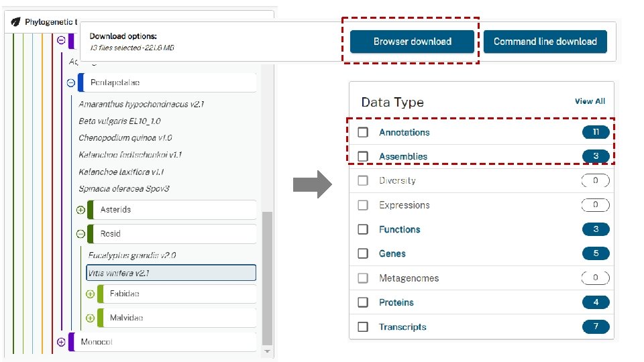This screenshot has height=362, width=644.
Task: Click the Transcripts count badge showing 7
Action: click(595, 327)
